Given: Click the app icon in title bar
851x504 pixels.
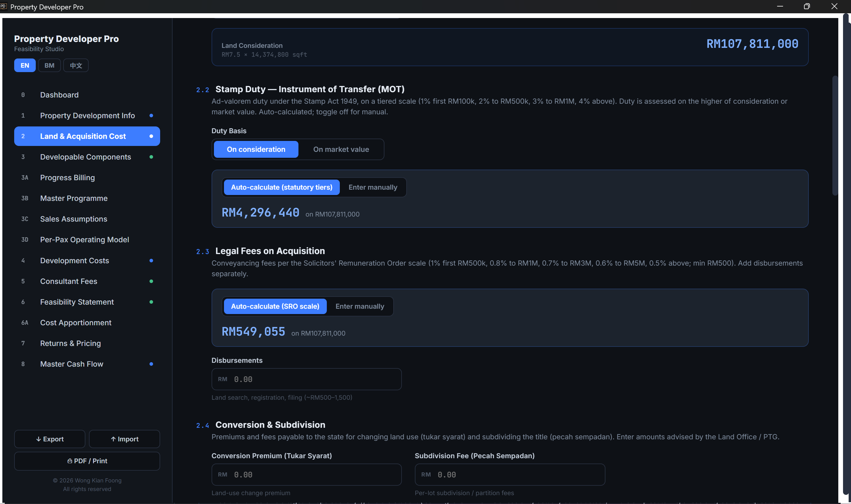Looking at the screenshot, I should (3, 6).
